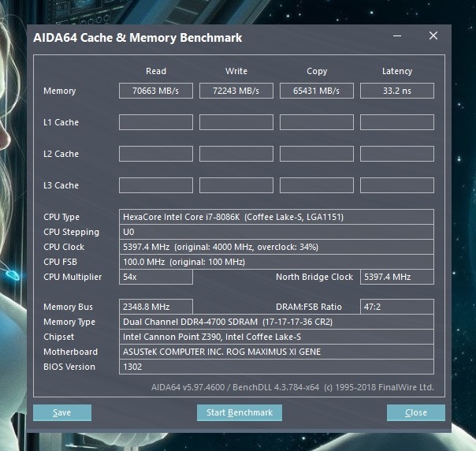
Task: Click the DRAM:FSB Ratio value 47:2
Action: click(397, 307)
